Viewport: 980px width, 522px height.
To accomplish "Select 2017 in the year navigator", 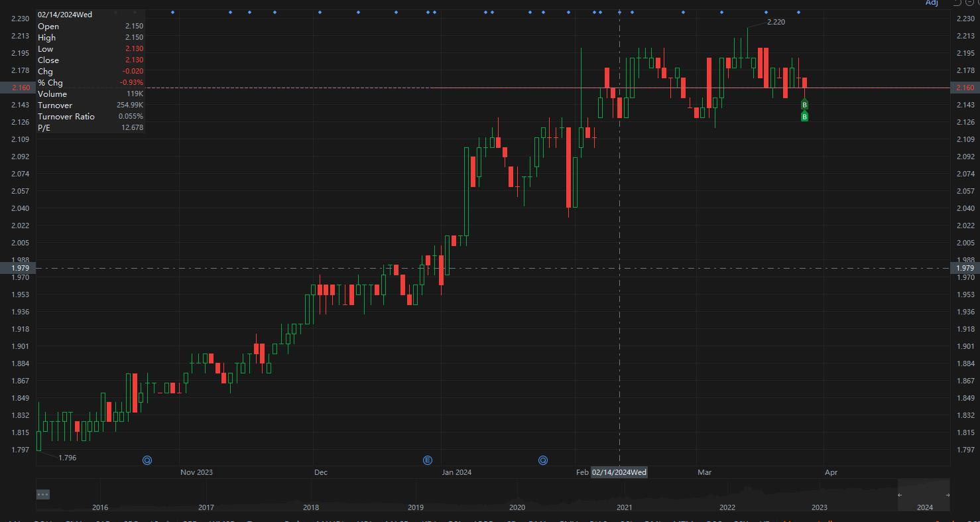I will point(206,507).
